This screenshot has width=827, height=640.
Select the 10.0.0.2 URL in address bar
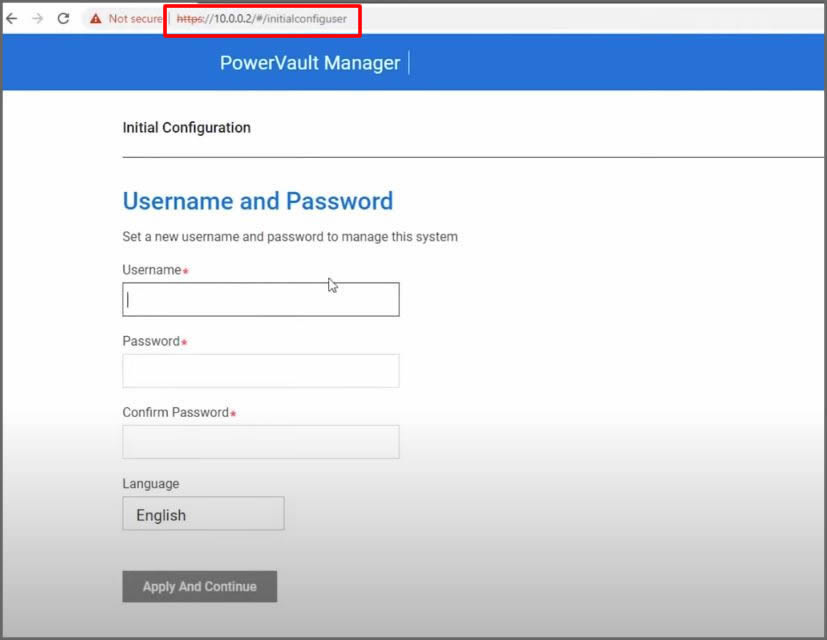(262, 18)
